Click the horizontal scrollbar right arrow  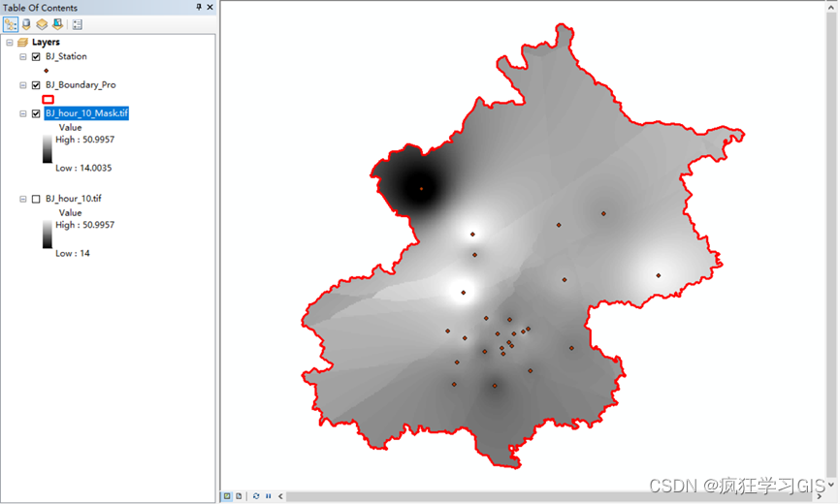click(819, 496)
